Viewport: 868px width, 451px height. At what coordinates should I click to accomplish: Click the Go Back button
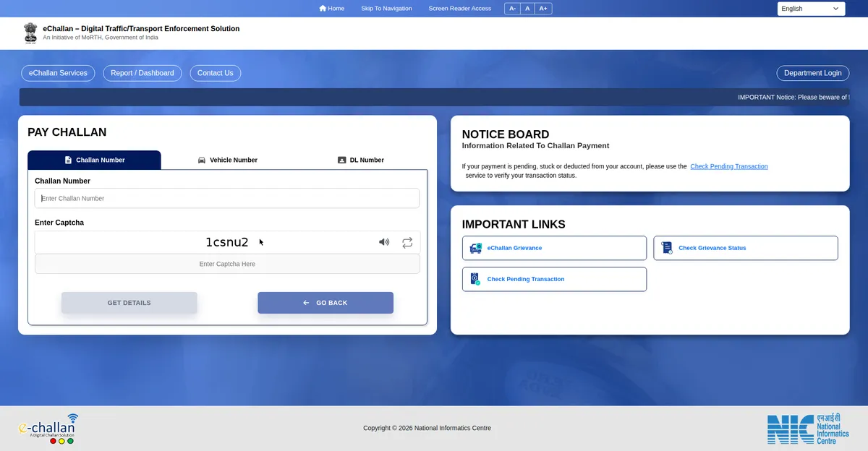pos(325,303)
